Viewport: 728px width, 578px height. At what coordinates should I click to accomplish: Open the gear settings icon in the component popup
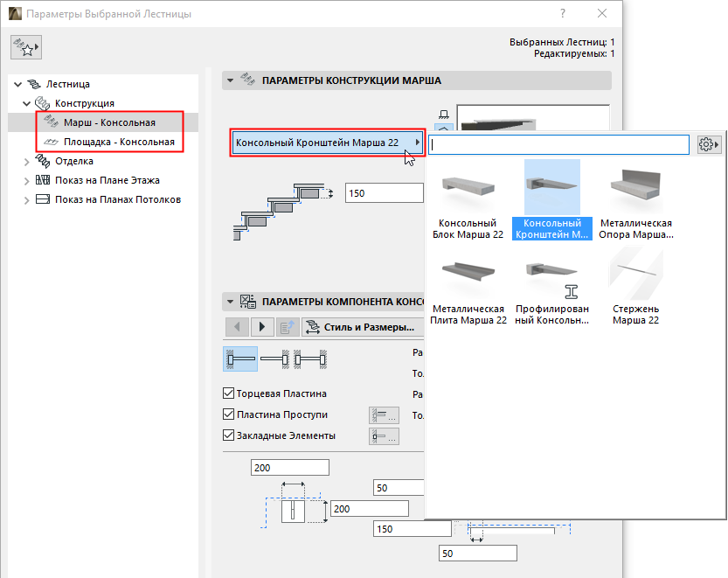click(x=708, y=144)
